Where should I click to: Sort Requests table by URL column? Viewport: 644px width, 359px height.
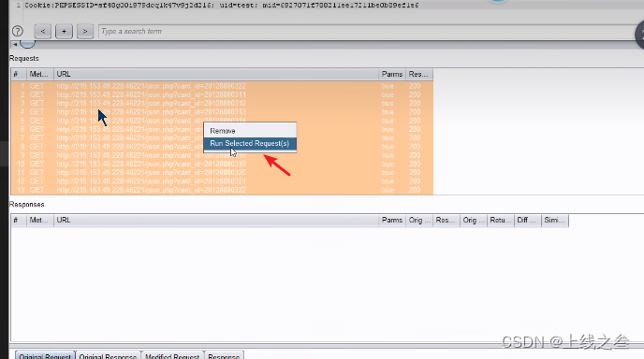pos(216,74)
